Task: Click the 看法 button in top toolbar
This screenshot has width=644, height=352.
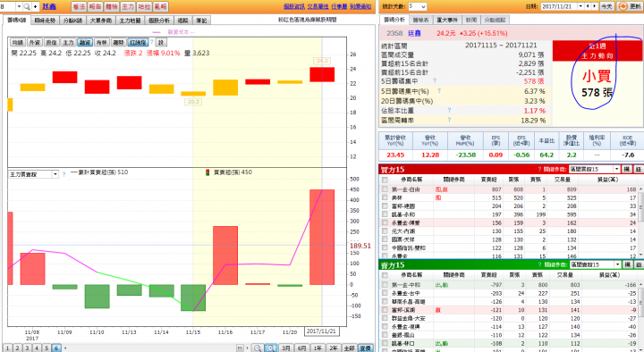Action: point(79,6)
